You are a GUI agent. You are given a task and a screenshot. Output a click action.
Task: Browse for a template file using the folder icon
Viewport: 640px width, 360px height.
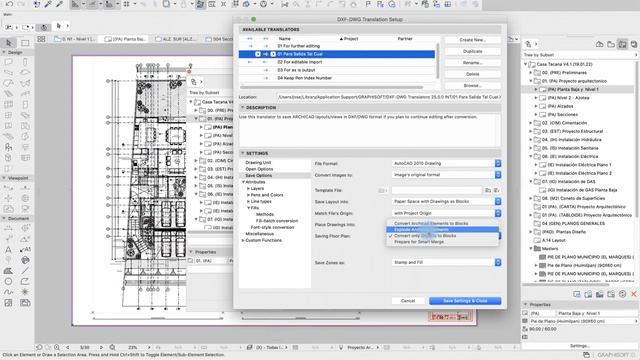pyautogui.click(x=488, y=190)
